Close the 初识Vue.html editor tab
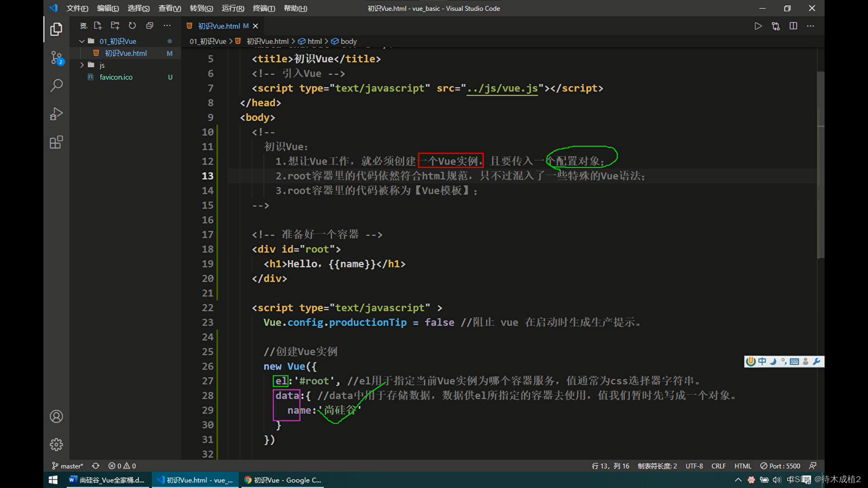 click(x=255, y=26)
